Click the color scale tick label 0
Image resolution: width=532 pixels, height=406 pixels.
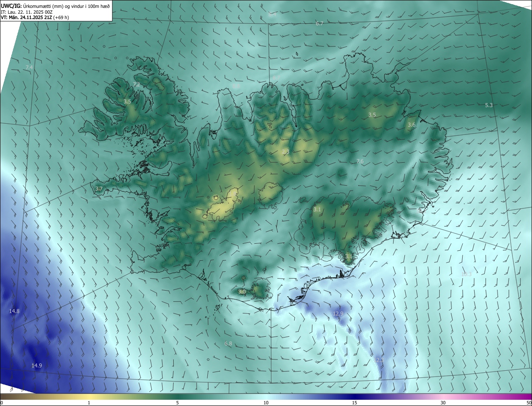click(2, 403)
